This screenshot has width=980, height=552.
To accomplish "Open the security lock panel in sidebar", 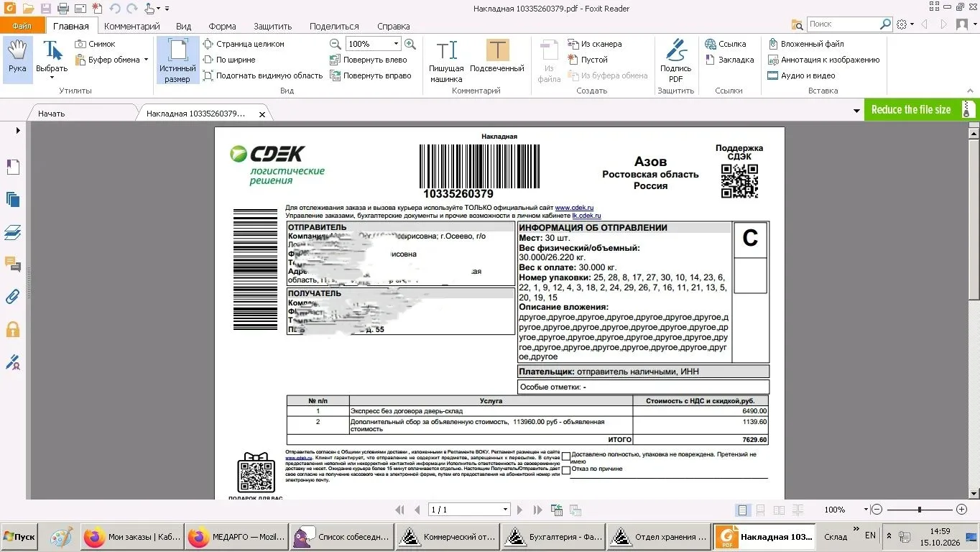I will [12, 329].
